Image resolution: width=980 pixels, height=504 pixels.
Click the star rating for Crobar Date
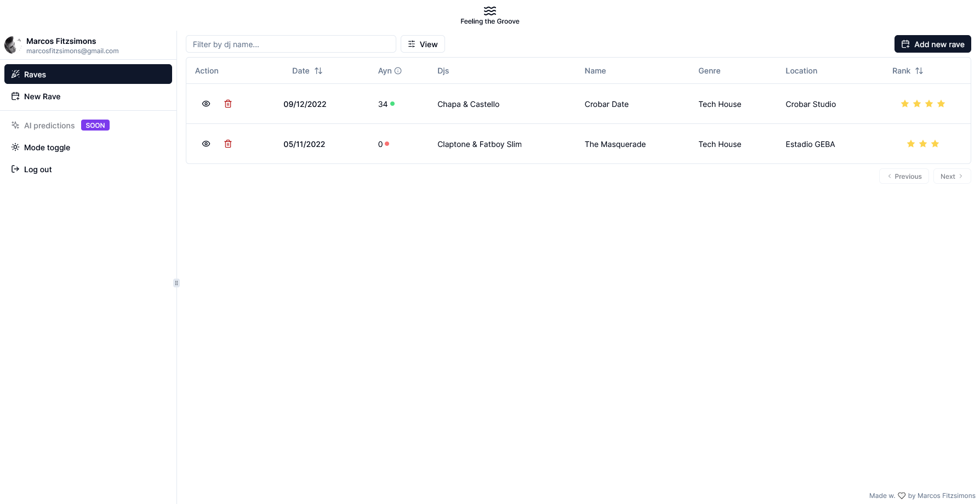click(923, 104)
